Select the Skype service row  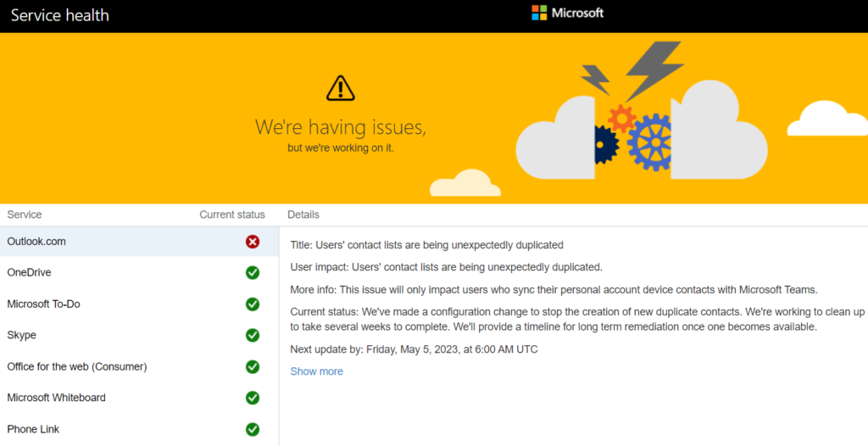point(139,335)
